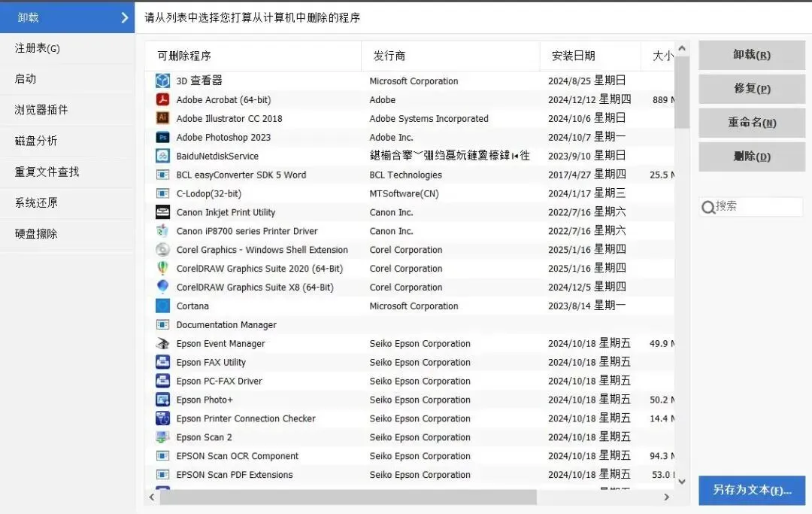Open the 卸载 section in sidebar

click(68, 17)
